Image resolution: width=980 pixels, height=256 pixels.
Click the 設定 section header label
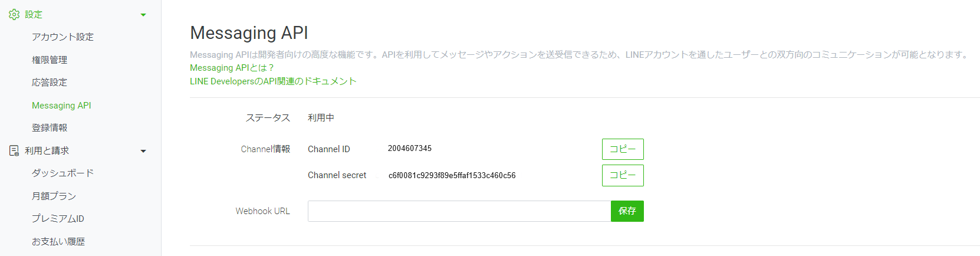click(34, 14)
